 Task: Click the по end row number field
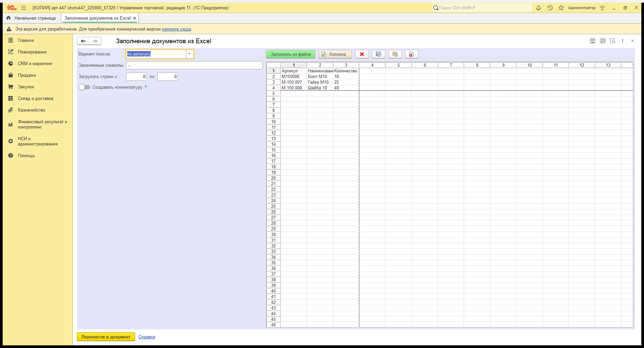167,77
